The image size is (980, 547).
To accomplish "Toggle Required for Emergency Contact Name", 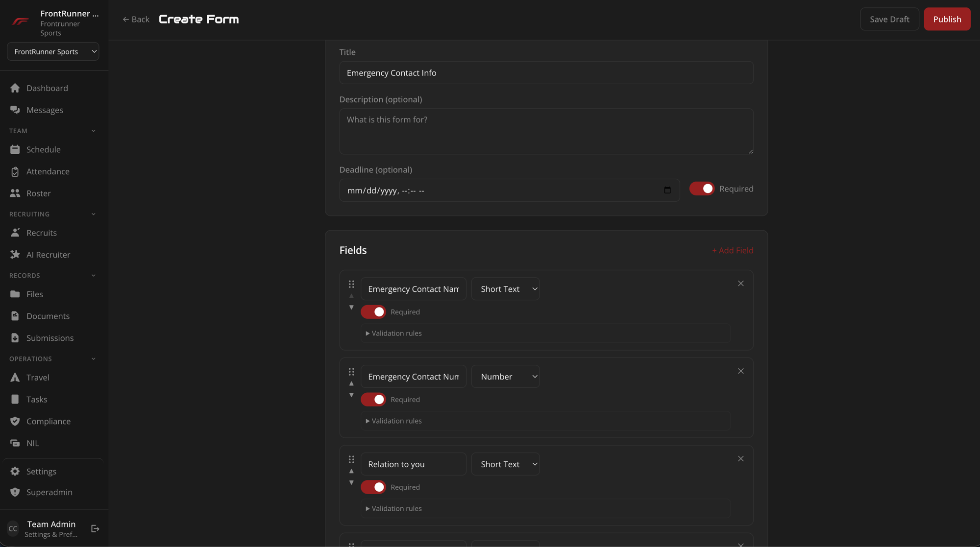I will [x=373, y=312].
